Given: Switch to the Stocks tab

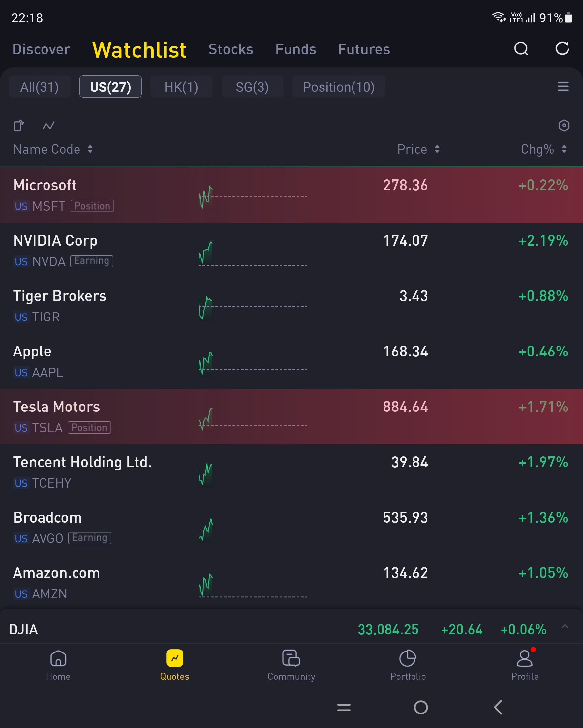Looking at the screenshot, I should pyautogui.click(x=231, y=49).
